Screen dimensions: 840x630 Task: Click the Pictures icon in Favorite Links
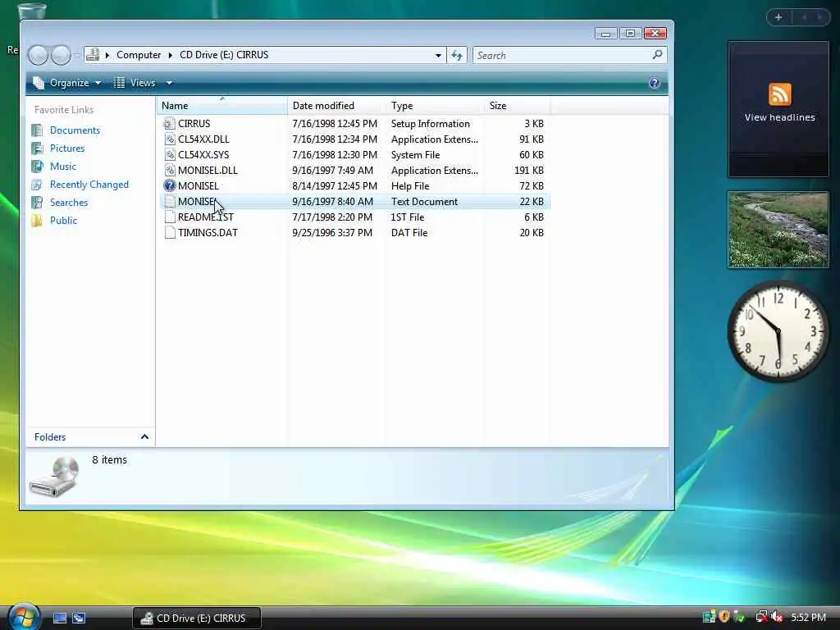[x=37, y=148]
